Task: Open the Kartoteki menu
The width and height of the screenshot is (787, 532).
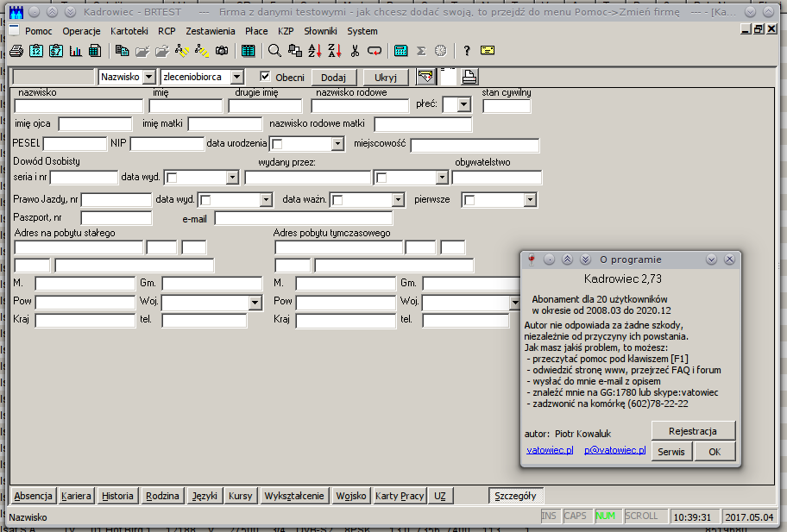Action: [129, 31]
